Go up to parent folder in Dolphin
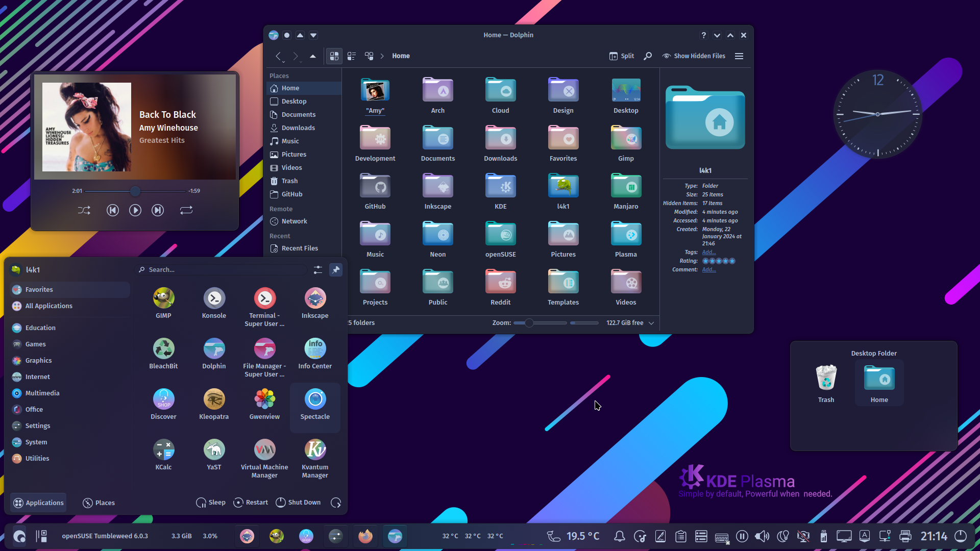The image size is (980, 551). pyautogui.click(x=313, y=56)
